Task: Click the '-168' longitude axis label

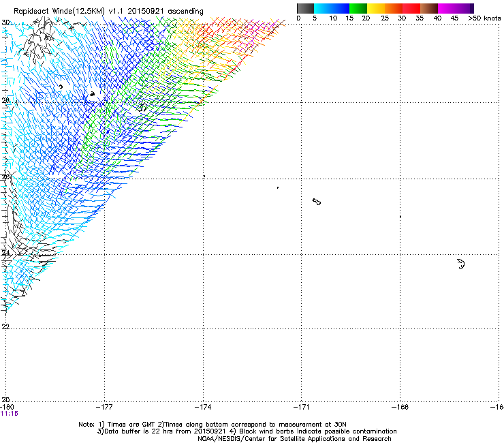Action: pos(400,407)
